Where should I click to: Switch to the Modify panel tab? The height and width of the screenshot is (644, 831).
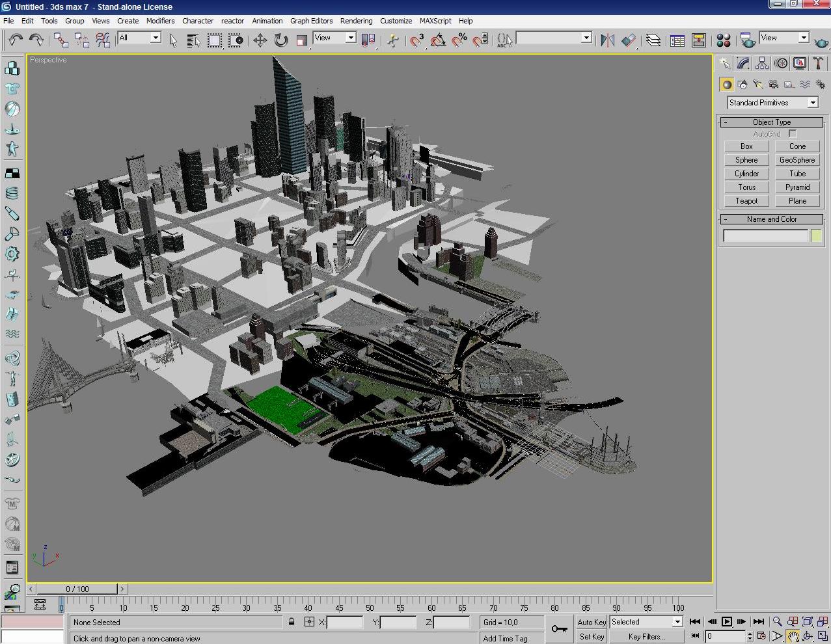pos(743,63)
